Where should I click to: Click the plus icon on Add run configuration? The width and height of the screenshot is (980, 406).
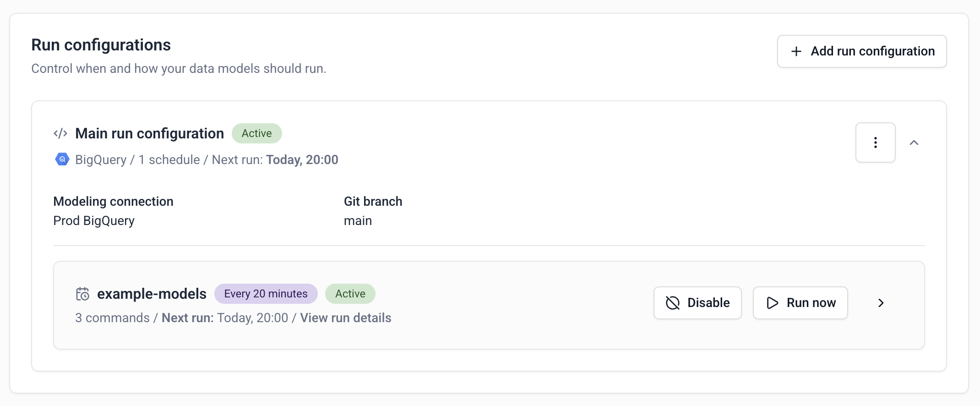click(x=795, y=51)
